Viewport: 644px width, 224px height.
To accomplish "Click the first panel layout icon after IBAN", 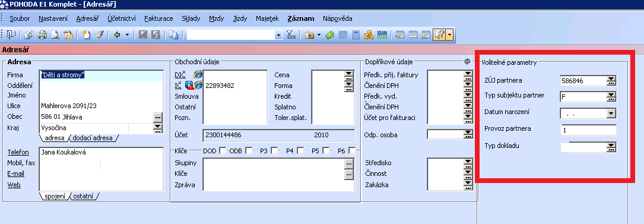I will point(400,35).
